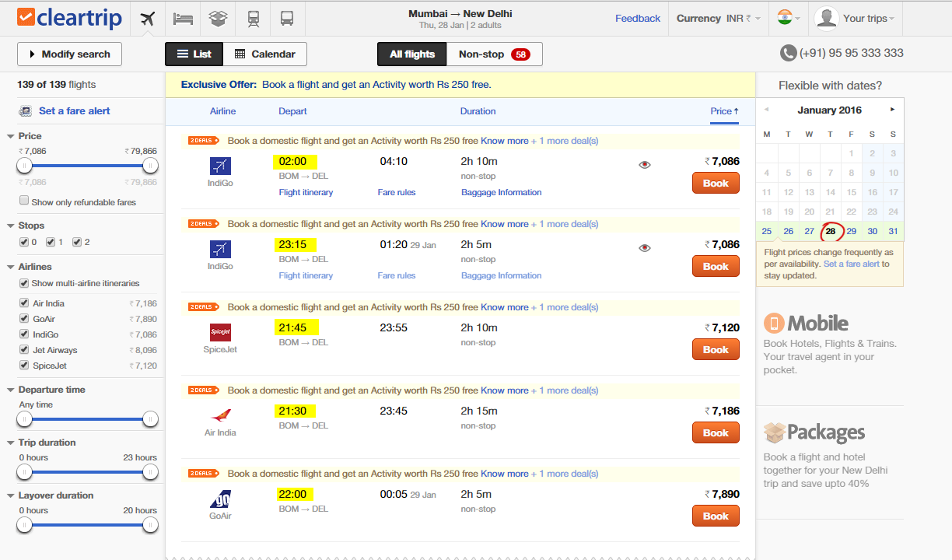Show Non-stop flights tab
This screenshot has width=952, height=560.
click(495, 54)
